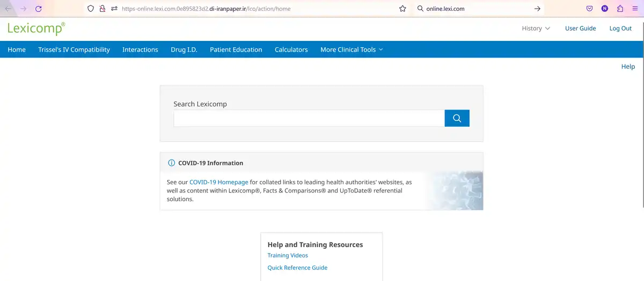Open the Firefox hamburger menu
Screen dimensions: 644x281
(635, 9)
